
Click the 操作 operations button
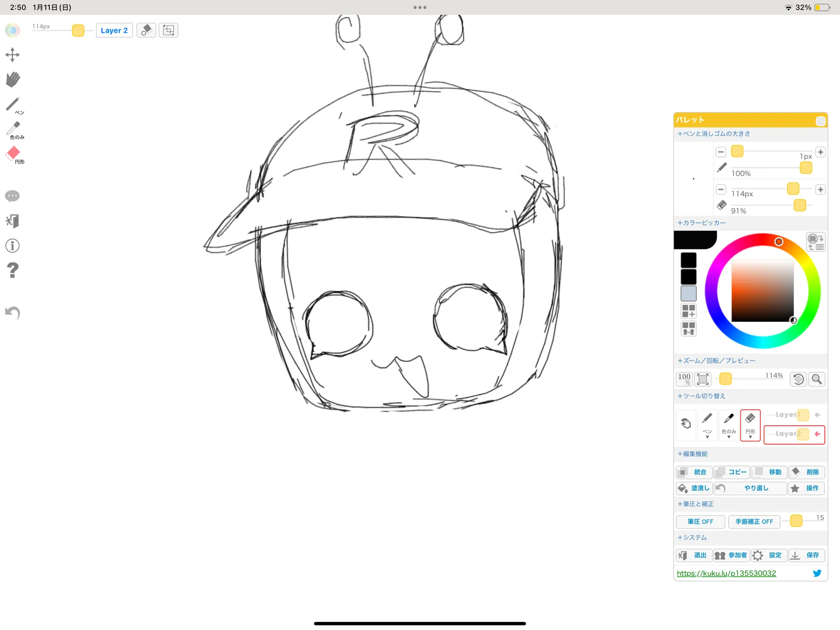(806, 488)
